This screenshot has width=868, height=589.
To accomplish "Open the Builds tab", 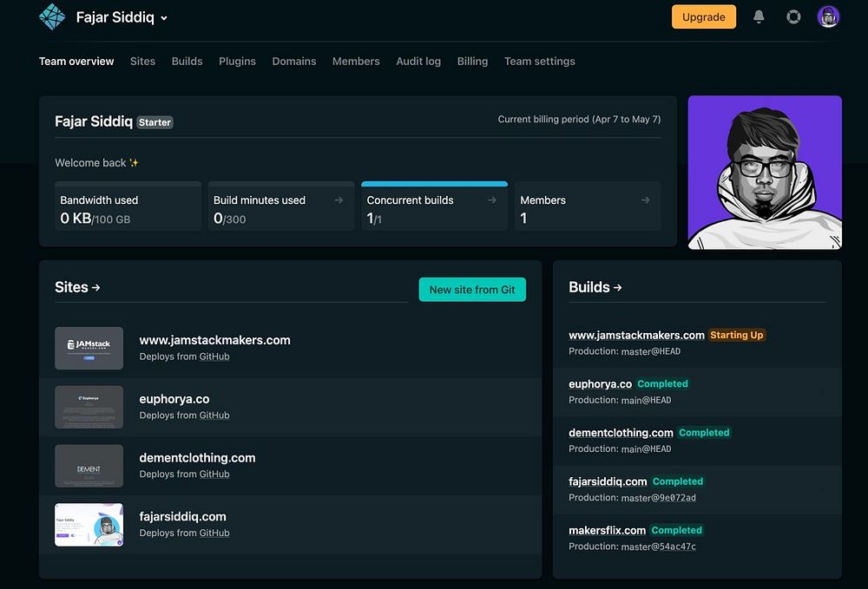I will (x=187, y=62).
